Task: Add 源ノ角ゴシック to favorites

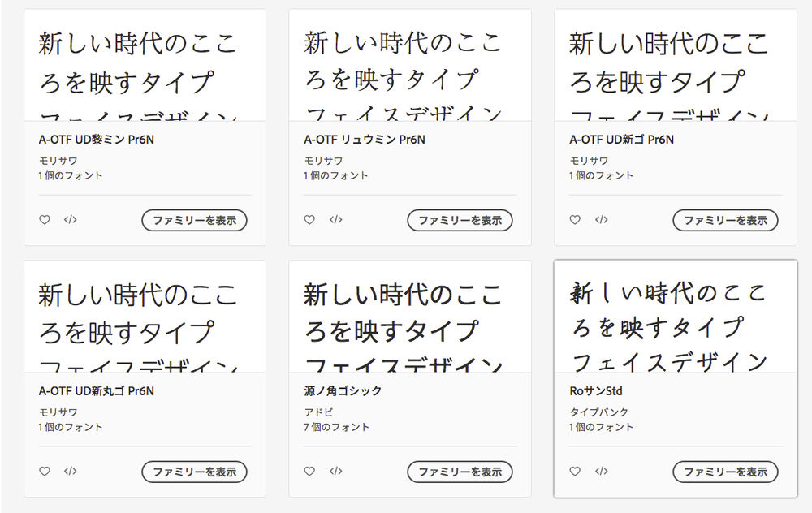Action: (309, 471)
